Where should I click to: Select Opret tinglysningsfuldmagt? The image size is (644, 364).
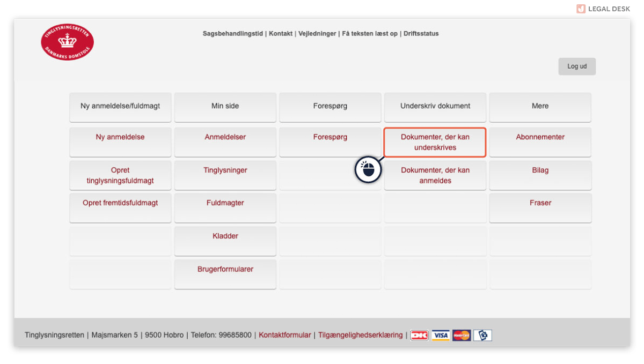120,175
